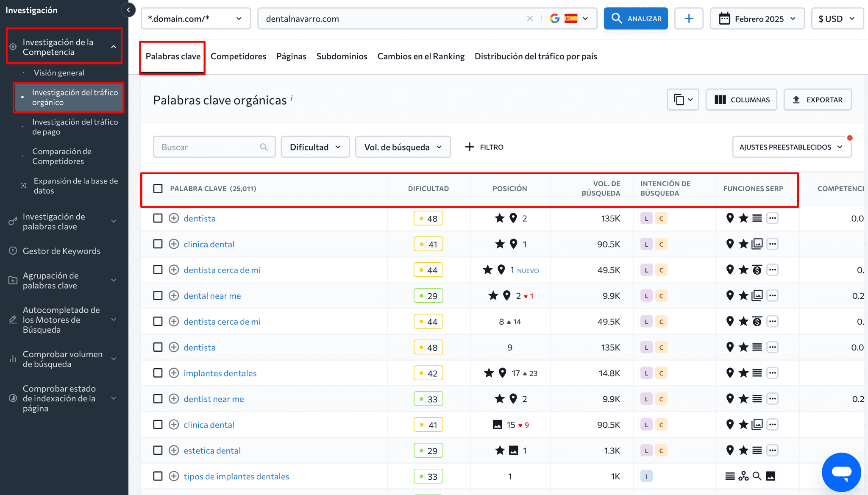Open the Google Spain search engine selector
The height and width of the screenshot is (495, 868).
569,19
